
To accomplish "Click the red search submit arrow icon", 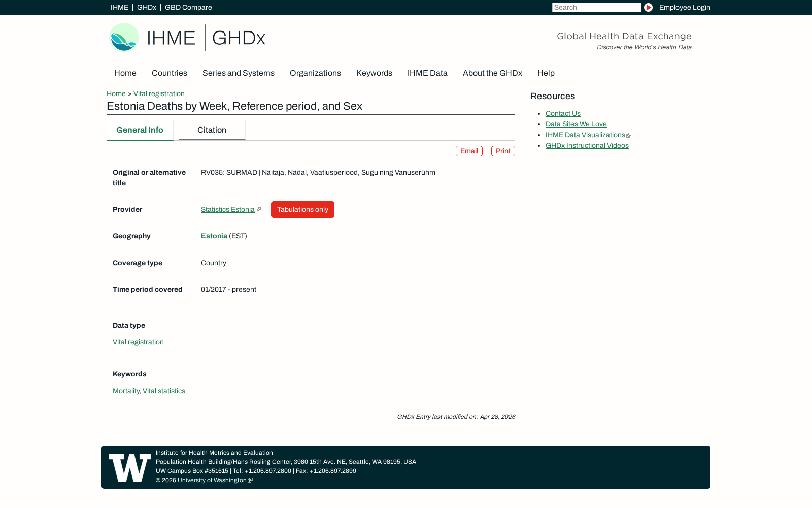I will pos(648,7).
